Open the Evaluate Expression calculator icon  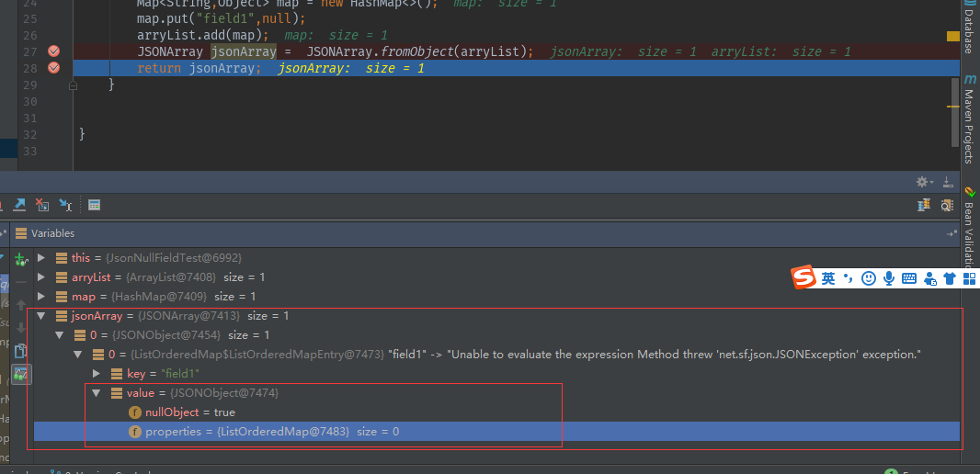(x=95, y=204)
